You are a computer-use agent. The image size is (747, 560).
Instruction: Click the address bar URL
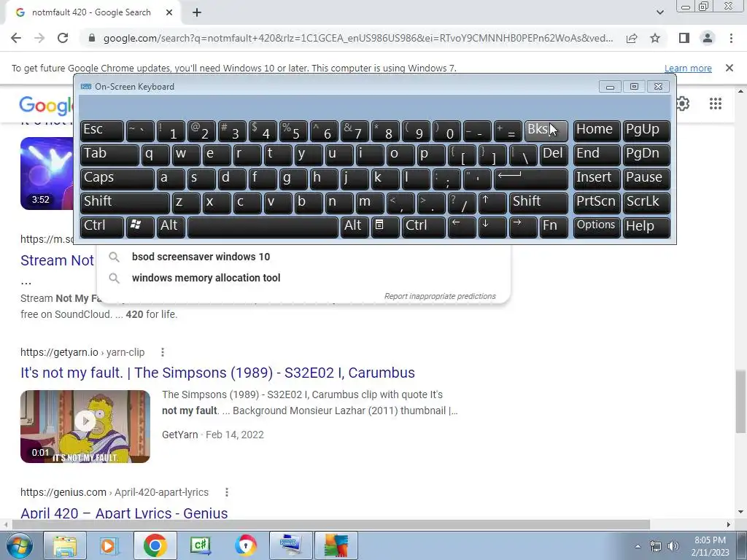pyautogui.click(x=357, y=38)
